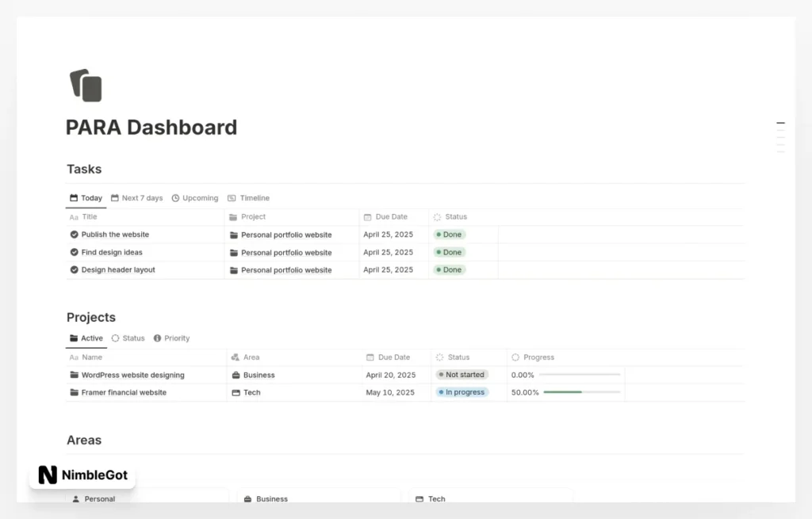Click the clock icon beside Upcoming
Viewport: 812px width, 519px height.
pos(175,198)
